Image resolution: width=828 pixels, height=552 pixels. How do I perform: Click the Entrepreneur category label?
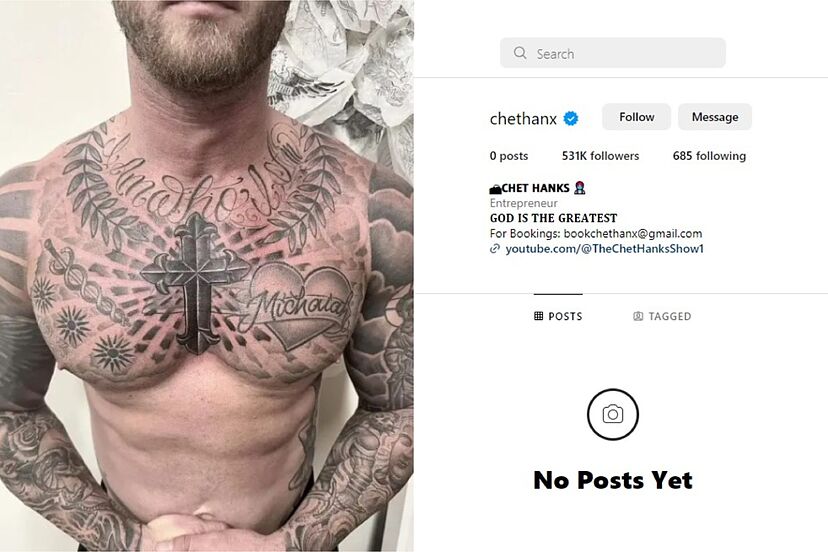pyautogui.click(x=523, y=203)
